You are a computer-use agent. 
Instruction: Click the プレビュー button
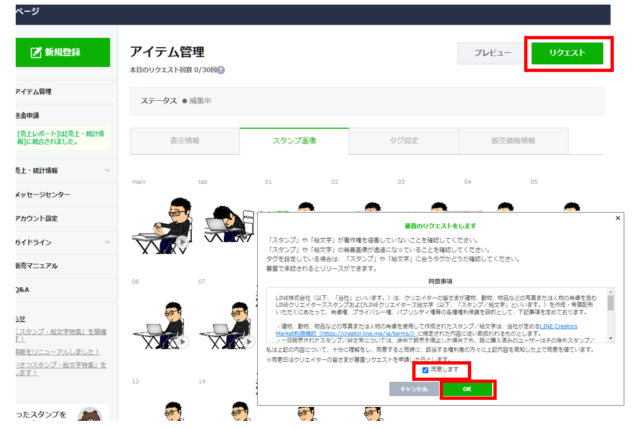click(x=493, y=53)
